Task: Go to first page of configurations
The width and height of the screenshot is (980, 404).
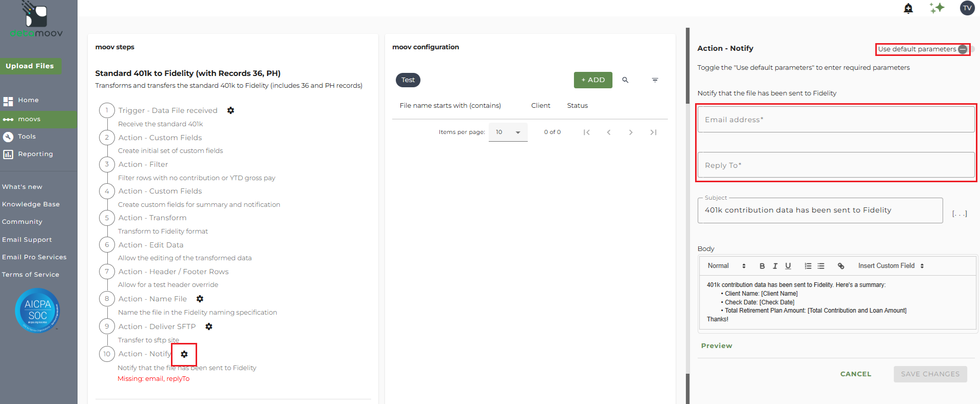Action: [586, 132]
